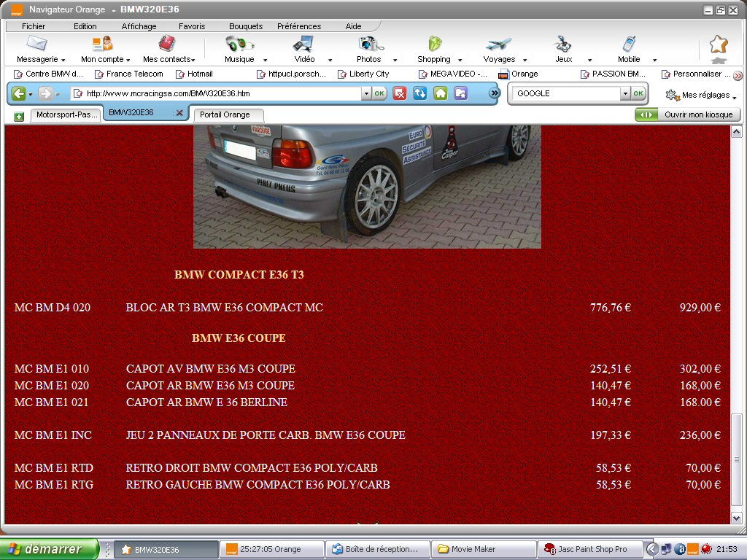Click the Ouvrir mon kiosque button

point(688,114)
